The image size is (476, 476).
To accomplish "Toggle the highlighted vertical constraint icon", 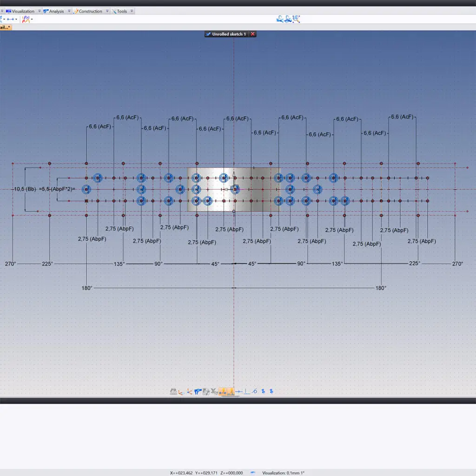I will tap(231, 391).
